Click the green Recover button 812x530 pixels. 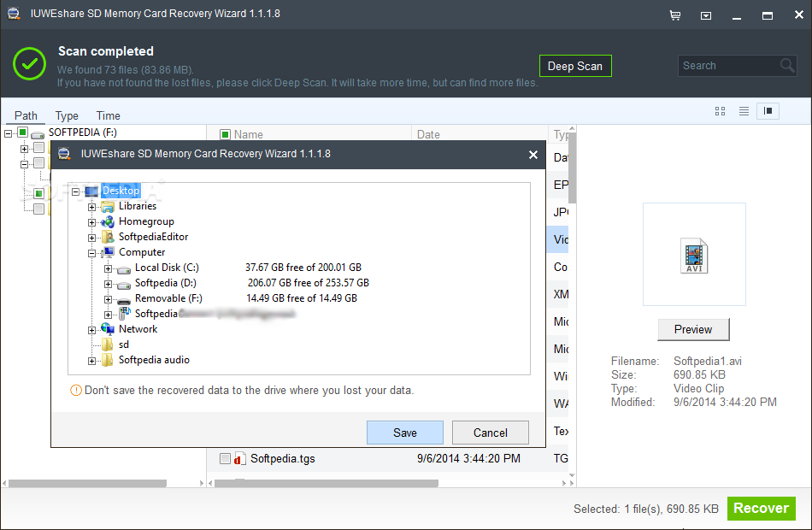tap(762, 509)
